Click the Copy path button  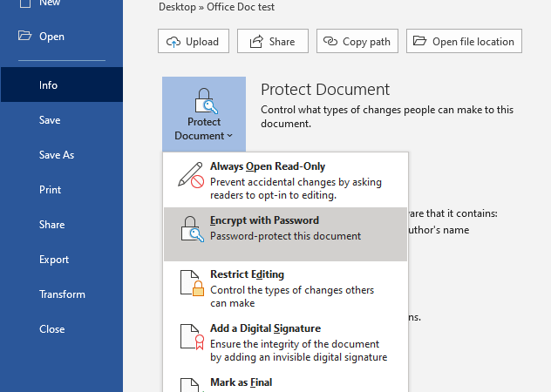357,41
